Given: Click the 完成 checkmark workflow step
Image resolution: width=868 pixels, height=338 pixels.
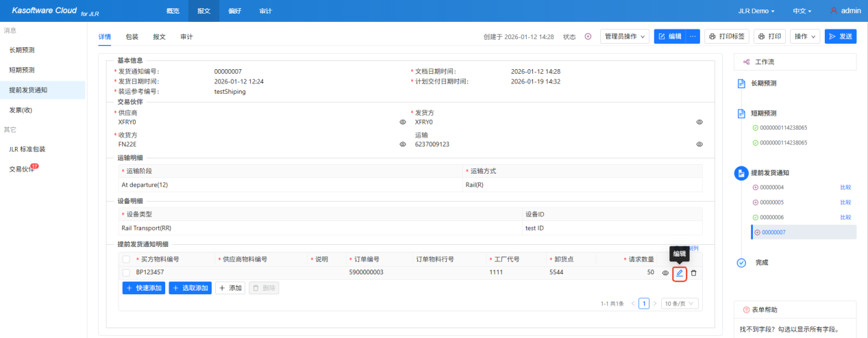Looking at the screenshot, I should (741, 263).
